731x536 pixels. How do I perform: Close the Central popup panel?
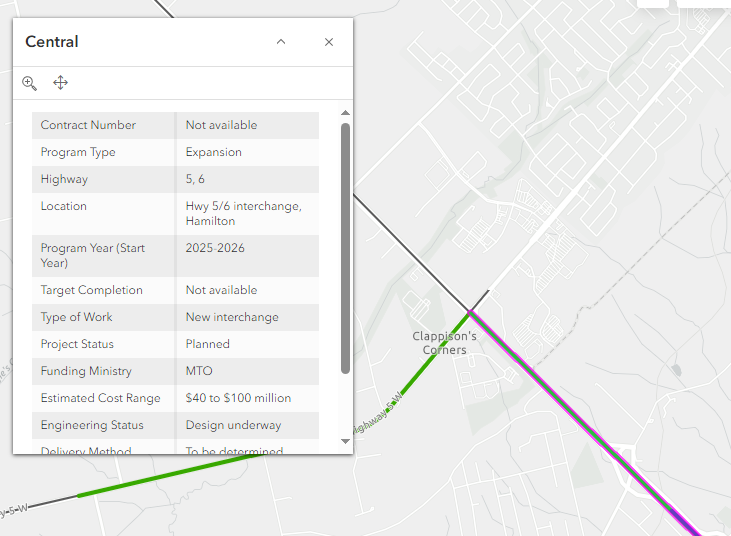(329, 42)
